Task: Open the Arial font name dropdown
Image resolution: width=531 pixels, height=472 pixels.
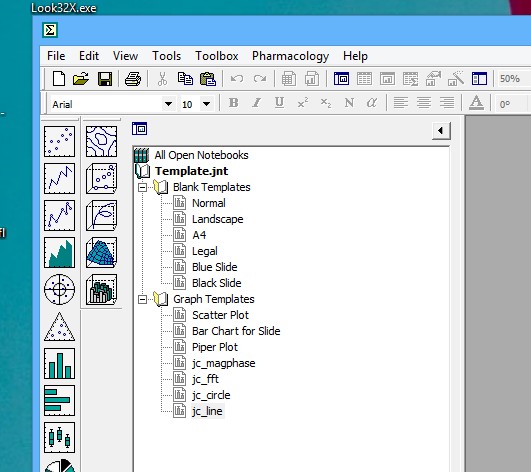Action: coord(168,104)
